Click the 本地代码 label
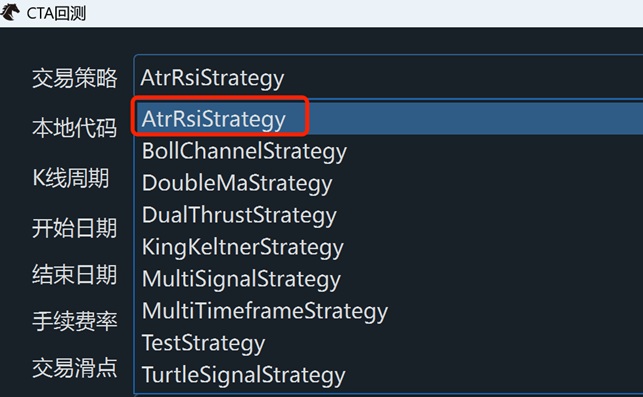Screen dimensions: 643x397 click(x=75, y=128)
